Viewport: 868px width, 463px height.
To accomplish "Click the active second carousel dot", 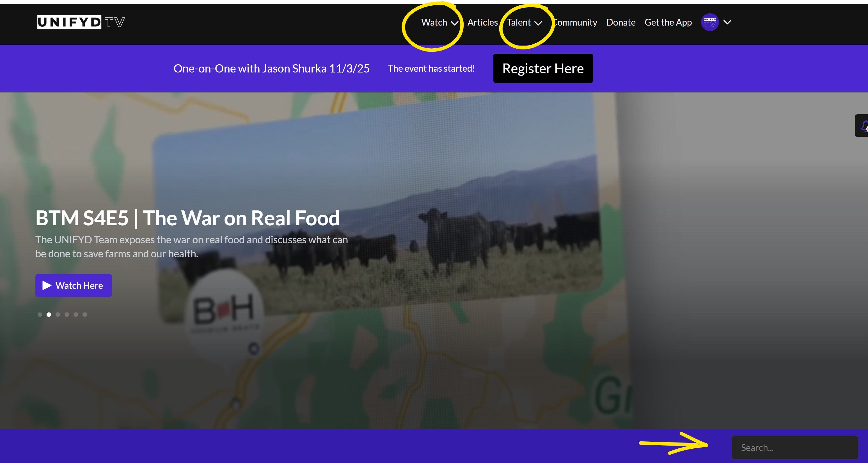I will point(49,315).
